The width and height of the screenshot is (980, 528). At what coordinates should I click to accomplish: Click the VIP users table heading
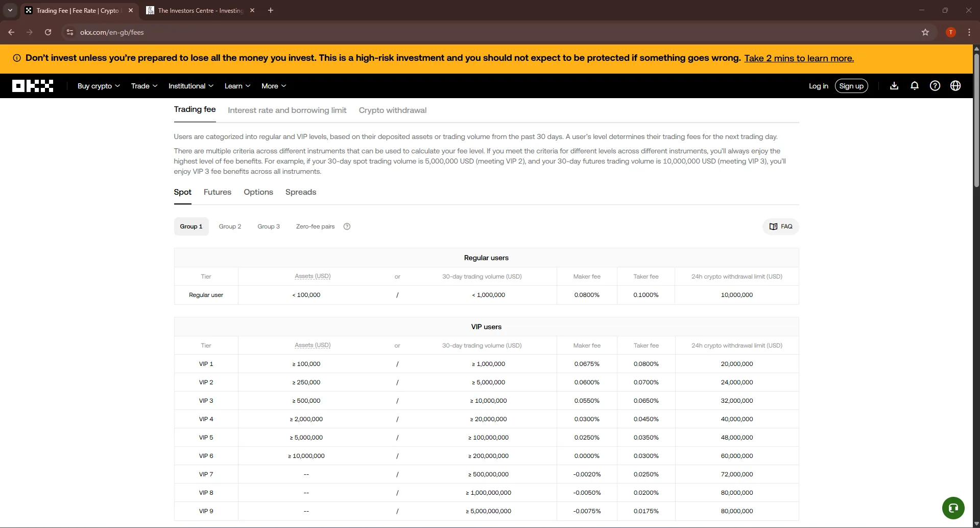pyautogui.click(x=486, y=327)
